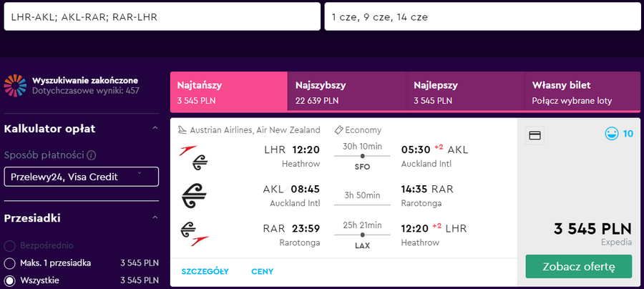Select the Maks. 1 przesiadka radio option
This screenshot has height=289, width=644.
point(9,263)
